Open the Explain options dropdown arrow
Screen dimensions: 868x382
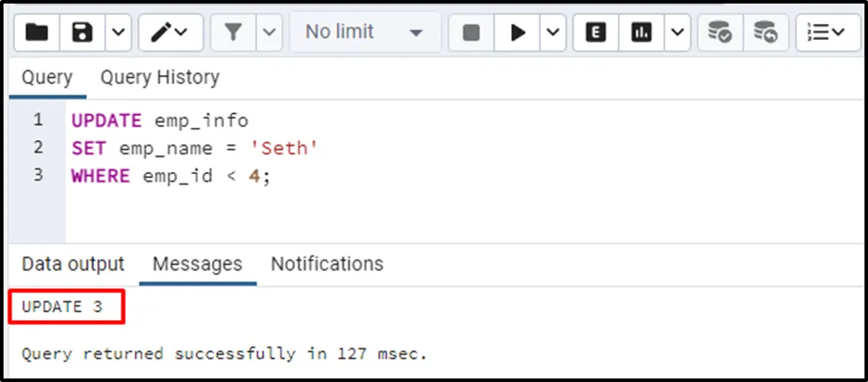(x=678, y=33)
